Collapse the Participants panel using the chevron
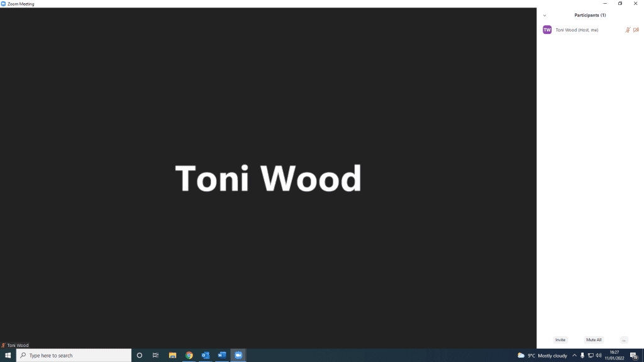Image resolution: width=644 pixels, height=362 pixels. coord(545,15)
